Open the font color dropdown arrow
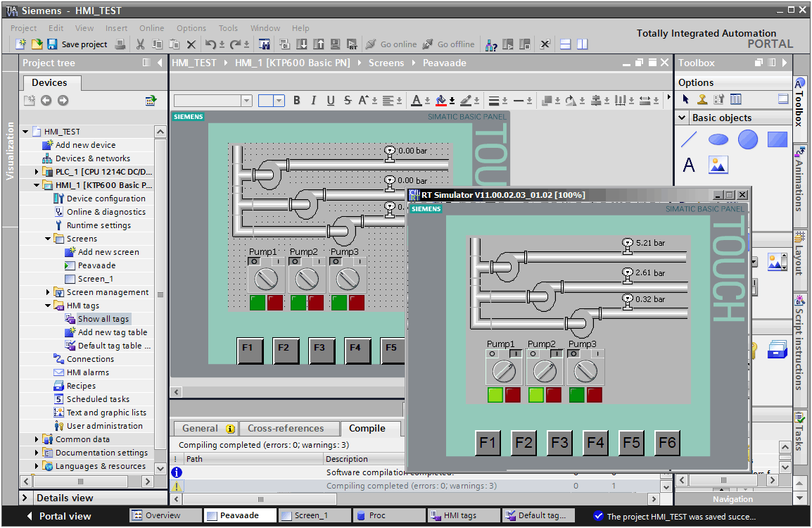The image size is (812, 528). pos(427,101)
